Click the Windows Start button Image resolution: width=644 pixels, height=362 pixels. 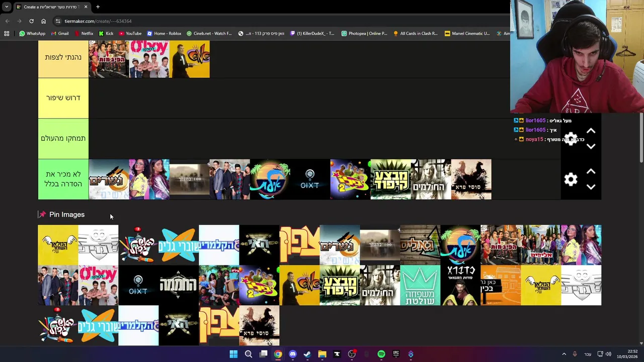point(233,354)
